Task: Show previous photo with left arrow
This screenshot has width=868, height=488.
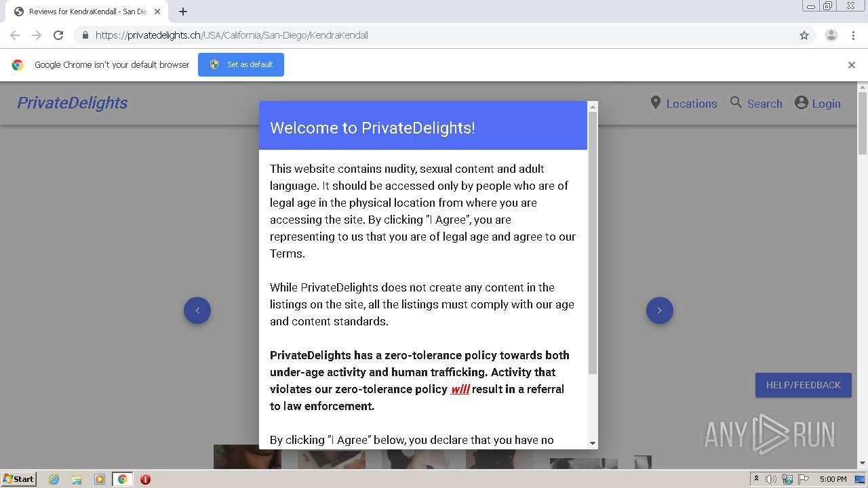Action: pos(197,310)
